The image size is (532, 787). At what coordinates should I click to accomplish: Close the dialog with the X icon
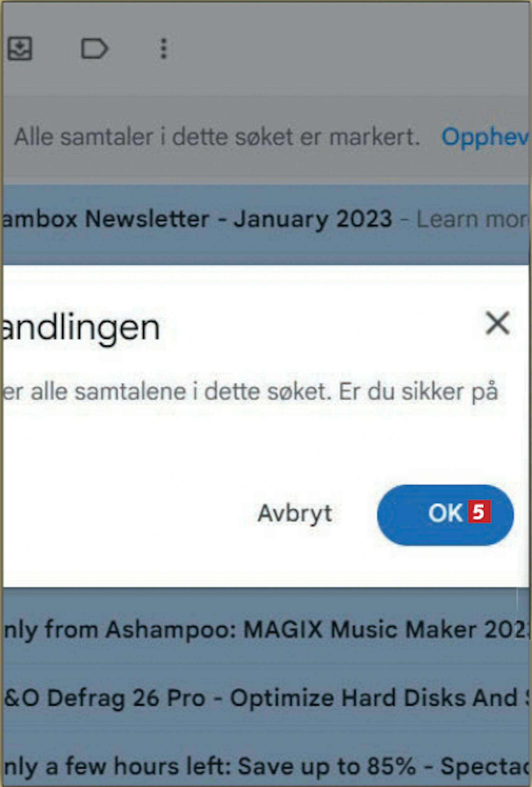click(498, 323)
